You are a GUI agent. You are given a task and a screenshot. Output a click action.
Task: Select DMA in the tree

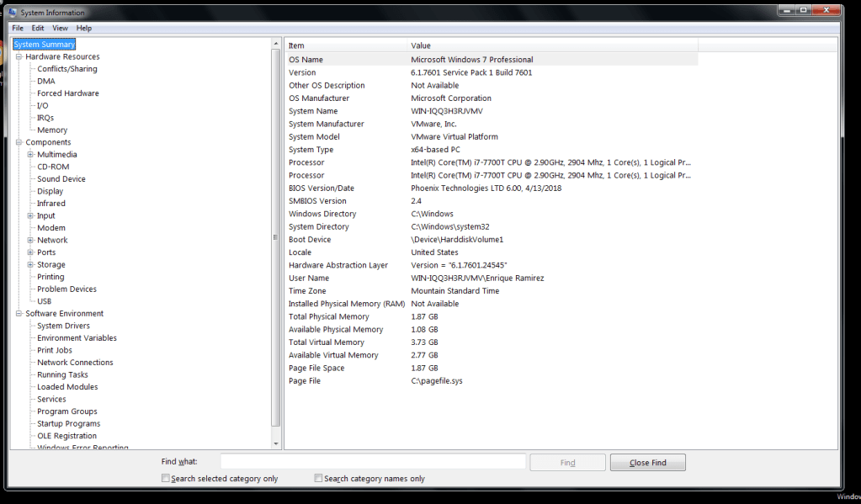[x=46, y=82]
